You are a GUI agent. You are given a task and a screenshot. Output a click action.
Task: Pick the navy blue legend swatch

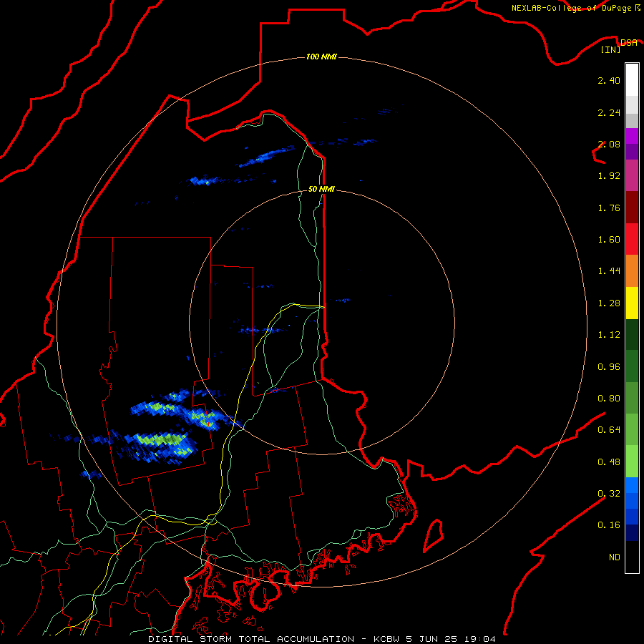tap(632, 532)
